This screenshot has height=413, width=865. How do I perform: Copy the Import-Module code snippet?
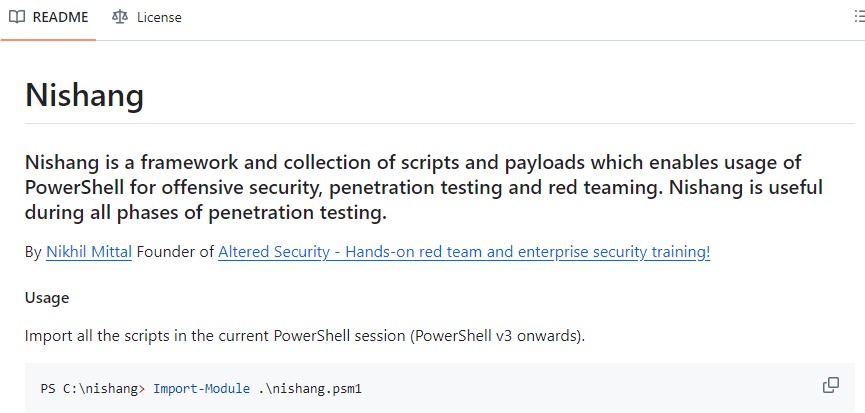831,385
